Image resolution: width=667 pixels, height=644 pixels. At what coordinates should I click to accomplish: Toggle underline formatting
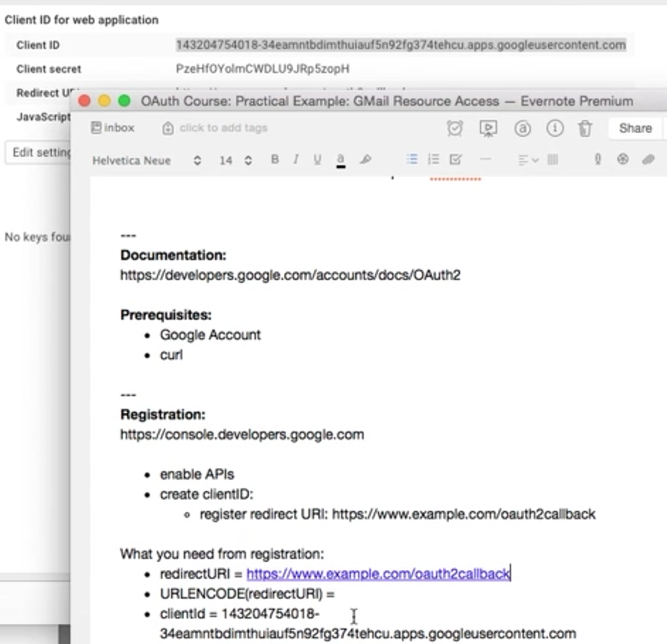[317, 160]
